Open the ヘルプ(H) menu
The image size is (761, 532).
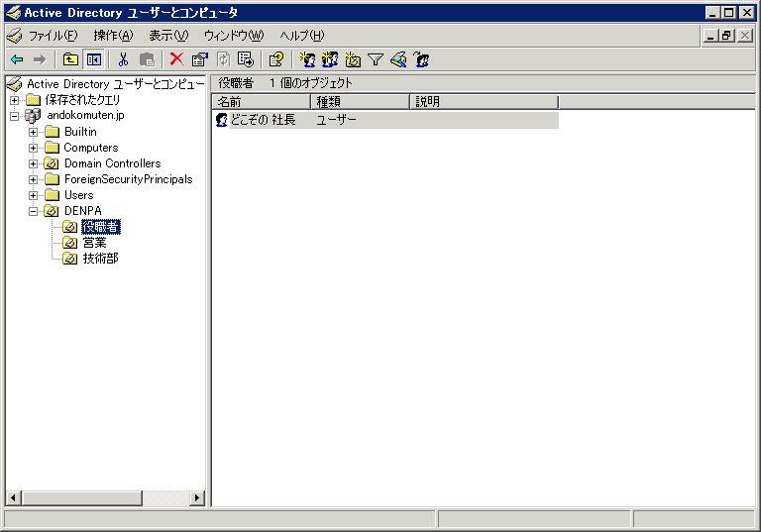[x=302, y=36]
